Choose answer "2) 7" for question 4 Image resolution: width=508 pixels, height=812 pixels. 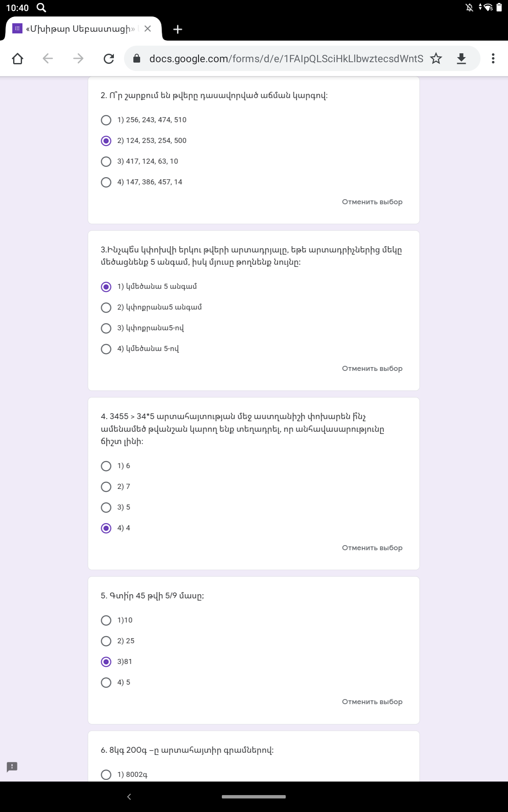106,487
